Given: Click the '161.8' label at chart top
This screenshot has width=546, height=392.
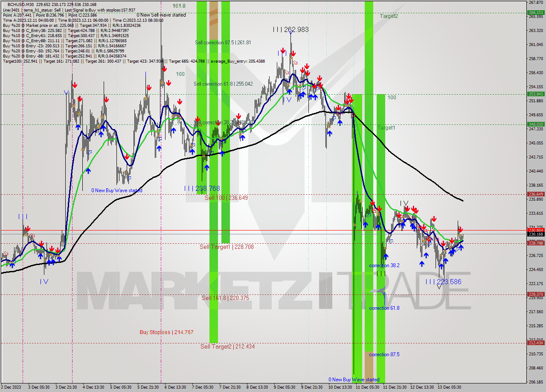Looking at the screenshot, I should pyautogui.click(x=179, y=6).
